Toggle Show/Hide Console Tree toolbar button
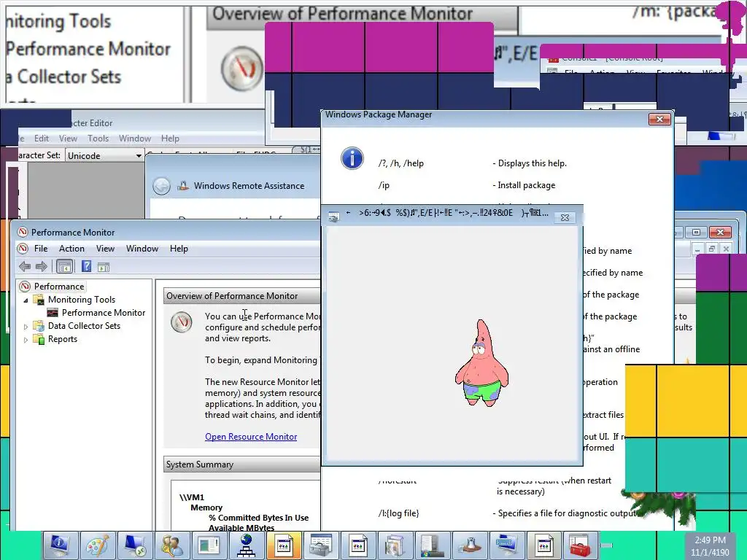 click(x=64, y=267)
